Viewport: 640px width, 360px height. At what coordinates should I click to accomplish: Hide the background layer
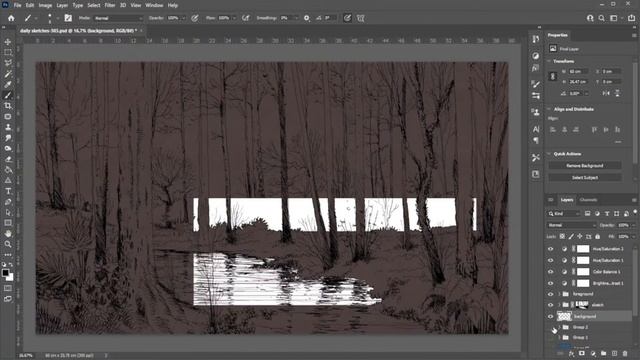(550, 316)
